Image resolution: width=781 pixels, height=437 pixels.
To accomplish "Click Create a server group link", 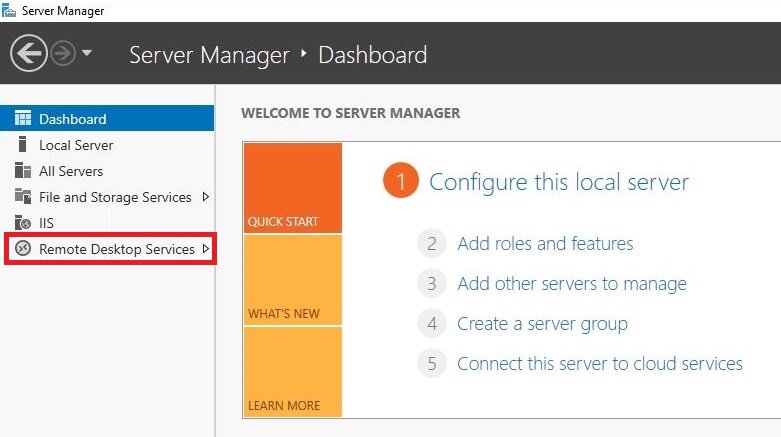I will point(542,324).
